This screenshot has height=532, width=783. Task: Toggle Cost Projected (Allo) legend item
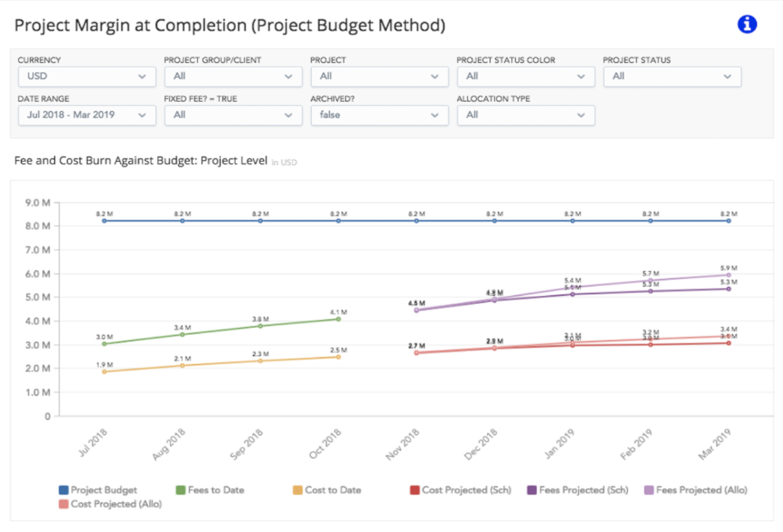click(x=111, y=504)
